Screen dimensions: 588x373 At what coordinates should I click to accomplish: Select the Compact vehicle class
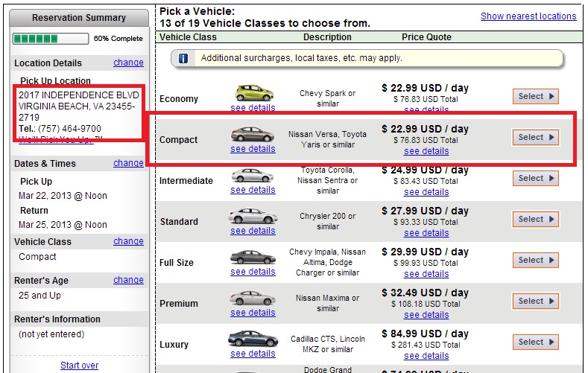[x=536, y=137]
